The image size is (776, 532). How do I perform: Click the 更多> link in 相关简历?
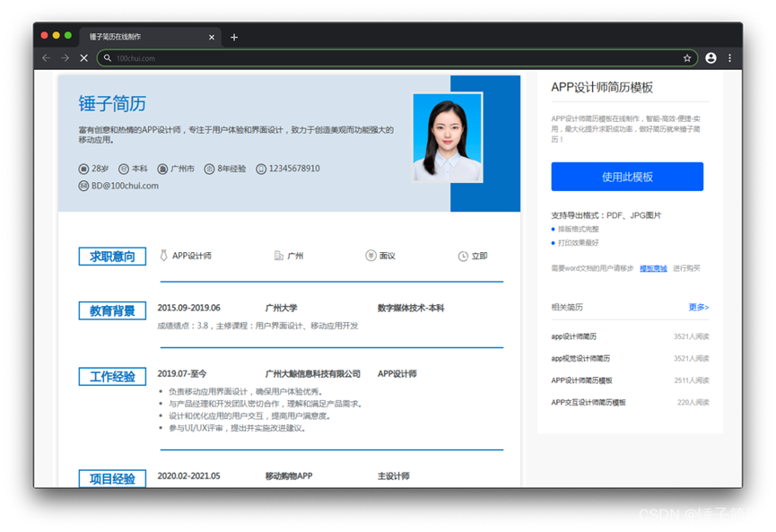point(698,308)
